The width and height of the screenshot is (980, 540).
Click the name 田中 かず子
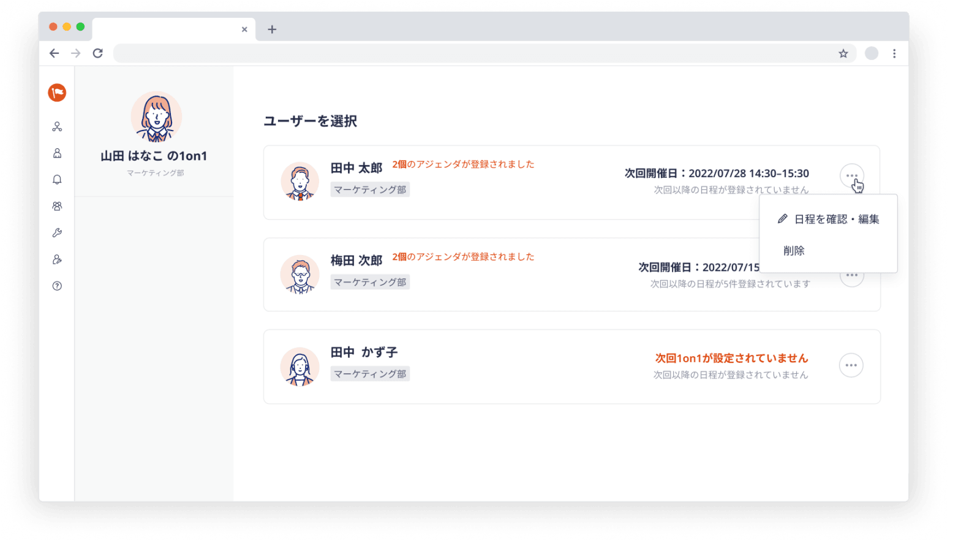tap(364, 352)
